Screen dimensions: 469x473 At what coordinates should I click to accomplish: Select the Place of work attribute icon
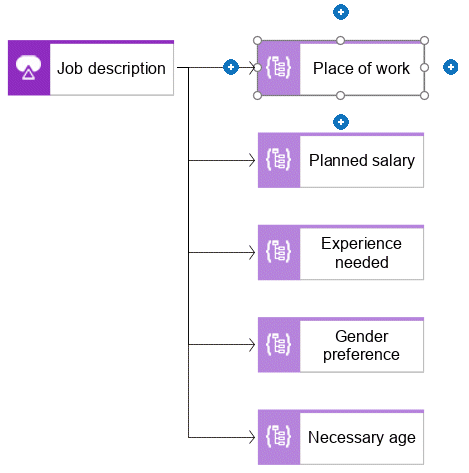click(279, 68)
